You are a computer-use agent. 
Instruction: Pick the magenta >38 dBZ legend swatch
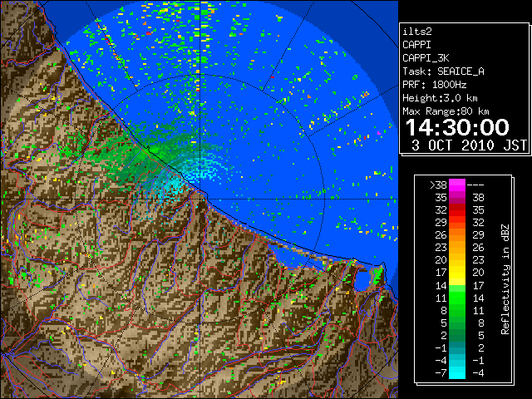pyautogui.click(x=457, y=185)
